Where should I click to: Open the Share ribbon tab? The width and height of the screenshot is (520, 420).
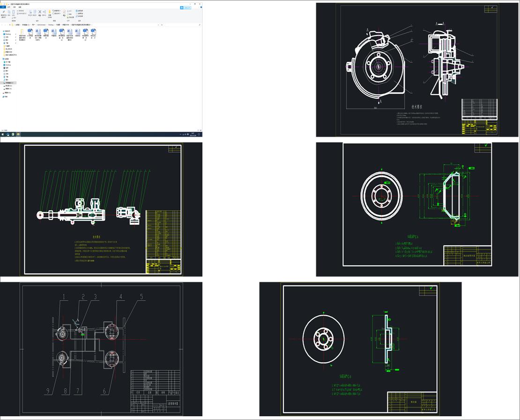(14, 7)
